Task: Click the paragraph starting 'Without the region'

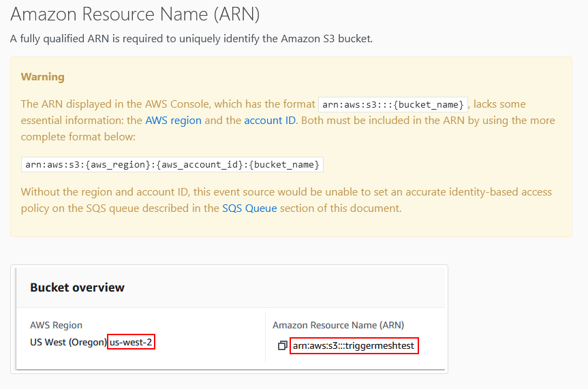Action: (286, 200)
